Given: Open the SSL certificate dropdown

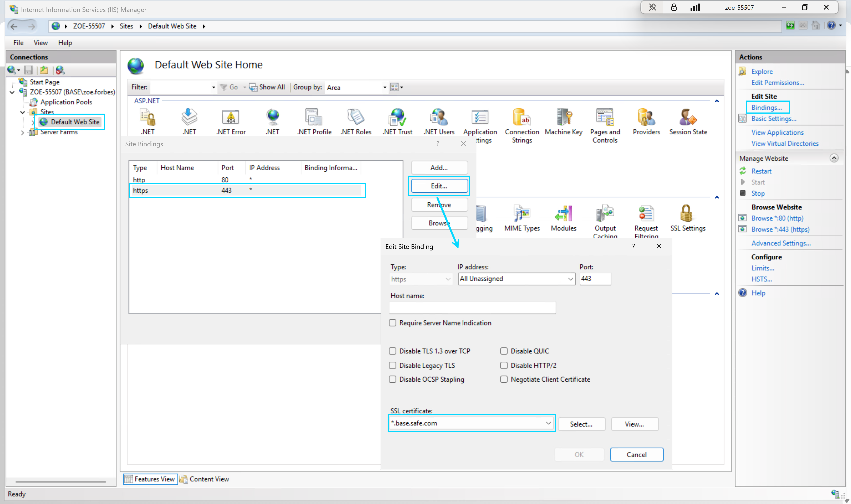Looking at the screenshot, I should click(548, 423).
